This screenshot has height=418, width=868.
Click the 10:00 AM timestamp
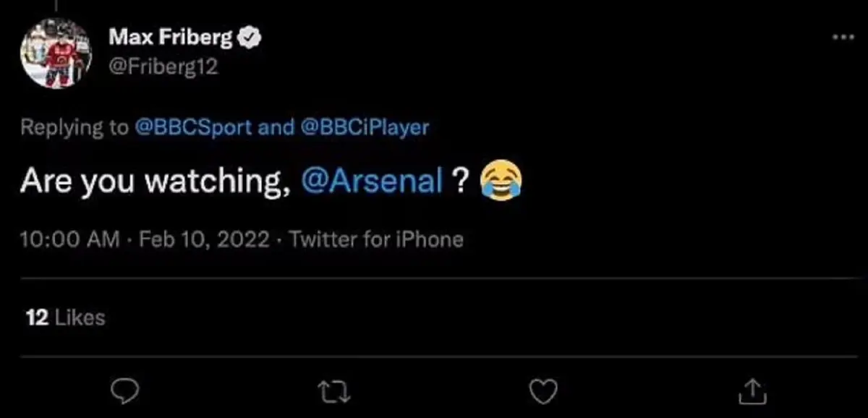click(x=70, y=239)
